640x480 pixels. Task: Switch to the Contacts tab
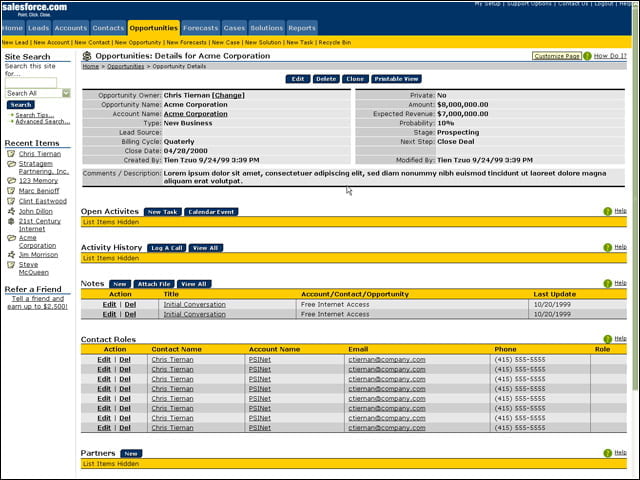point(108,28)
